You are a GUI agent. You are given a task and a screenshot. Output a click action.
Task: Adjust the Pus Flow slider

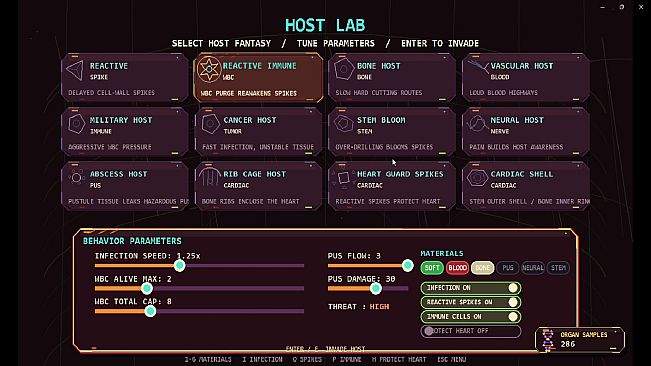(370, 266)
